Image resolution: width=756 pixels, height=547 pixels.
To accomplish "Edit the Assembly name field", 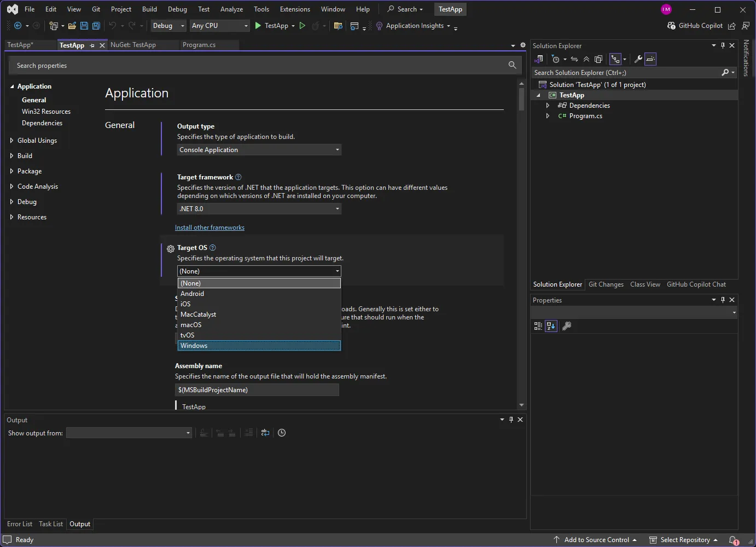I will pos(257,389).
